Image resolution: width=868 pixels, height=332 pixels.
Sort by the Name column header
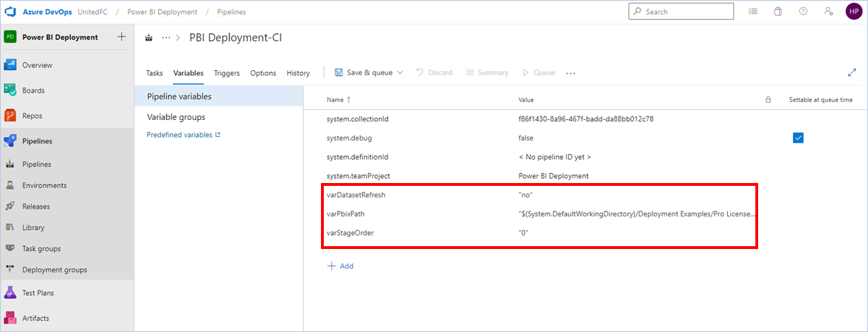pyautogui.click(x=338, y=100)
